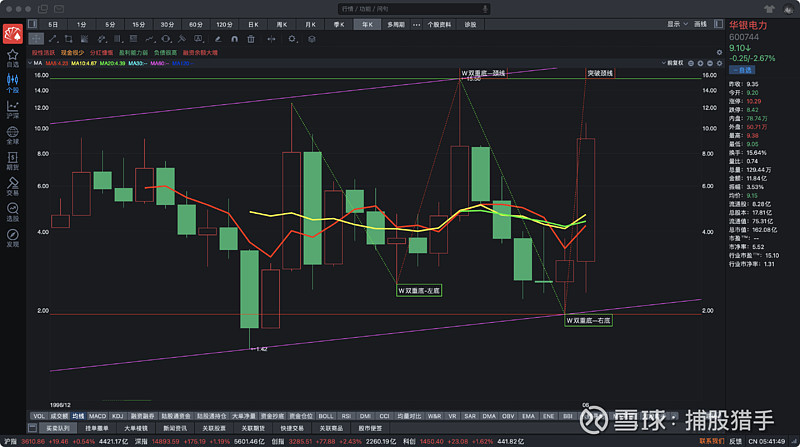The height and width of the screenshot is (447, 800).
Task: Open the 前复权 price adjustment dropdown
Action: click(672, 63)
